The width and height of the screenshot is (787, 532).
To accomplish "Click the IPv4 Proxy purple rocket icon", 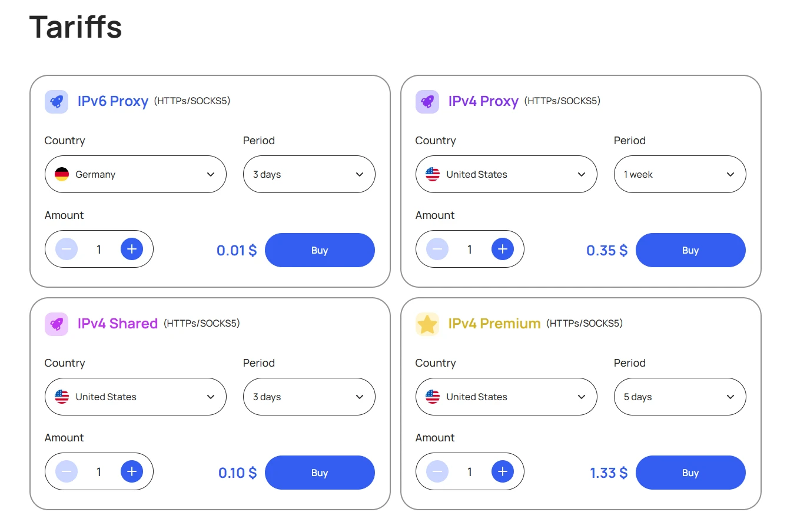I will (x=427, y=102).
